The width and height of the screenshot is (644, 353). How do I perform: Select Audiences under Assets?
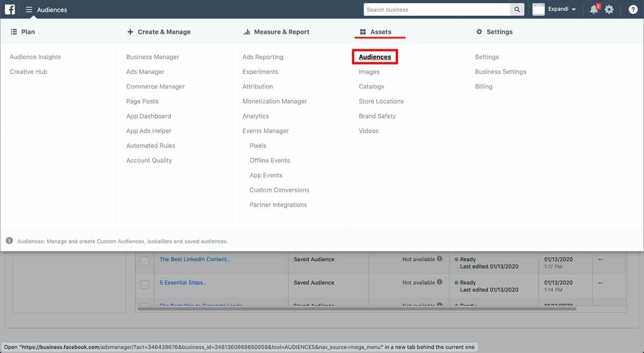375,57
